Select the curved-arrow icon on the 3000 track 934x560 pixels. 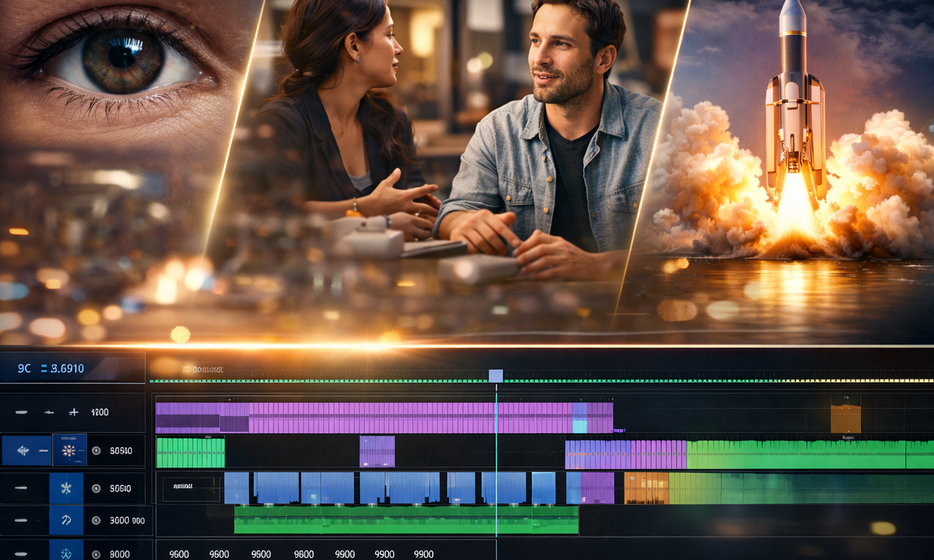[67, 520]
